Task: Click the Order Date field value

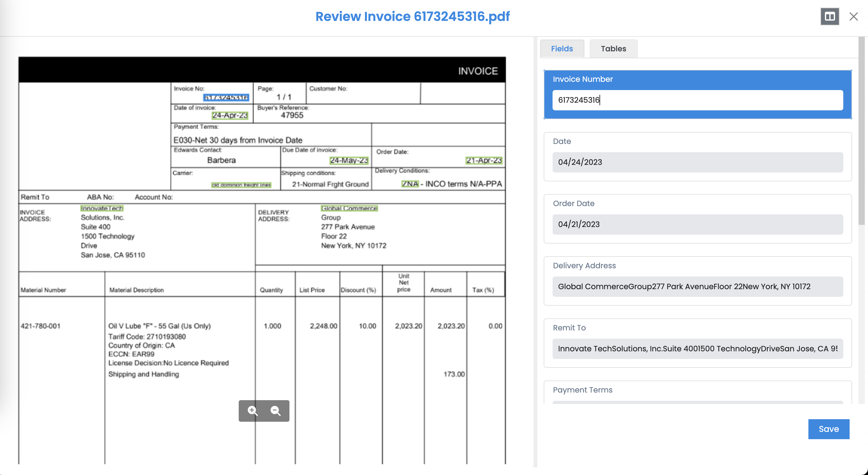Action: click(x=697, y=224)
